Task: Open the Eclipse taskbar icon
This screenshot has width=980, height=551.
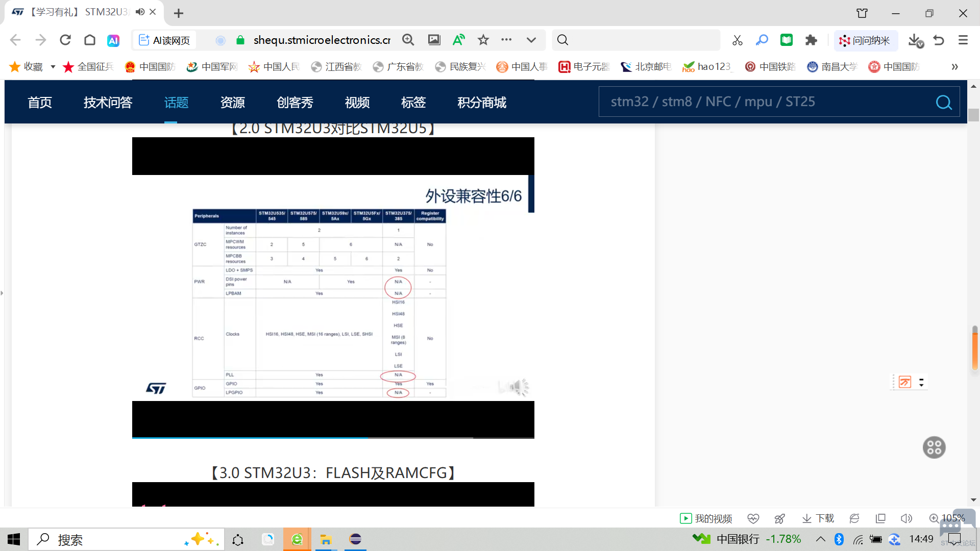Action: pyautogui.click(x=355, y=539)
